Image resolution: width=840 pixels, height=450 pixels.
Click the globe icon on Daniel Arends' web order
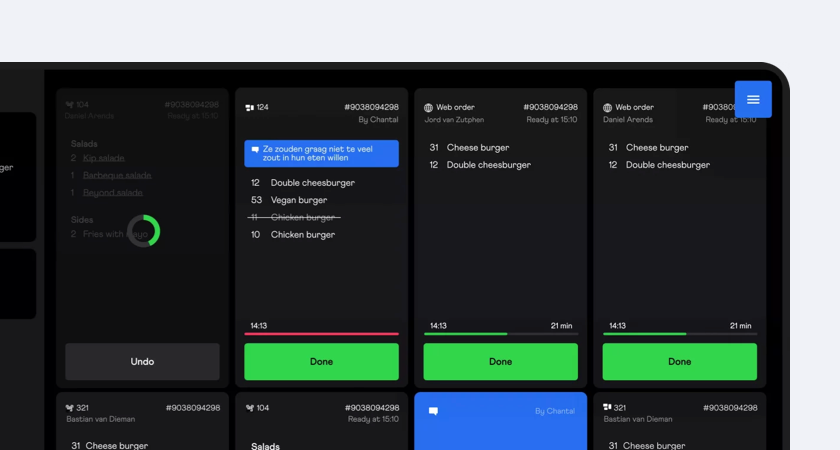pos(607,108)
